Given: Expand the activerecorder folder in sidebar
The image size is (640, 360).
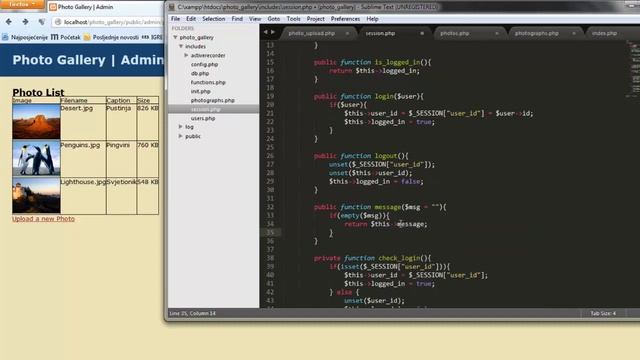Looking at the screenshot, I should pyautogui.click(x=186, y=55).
